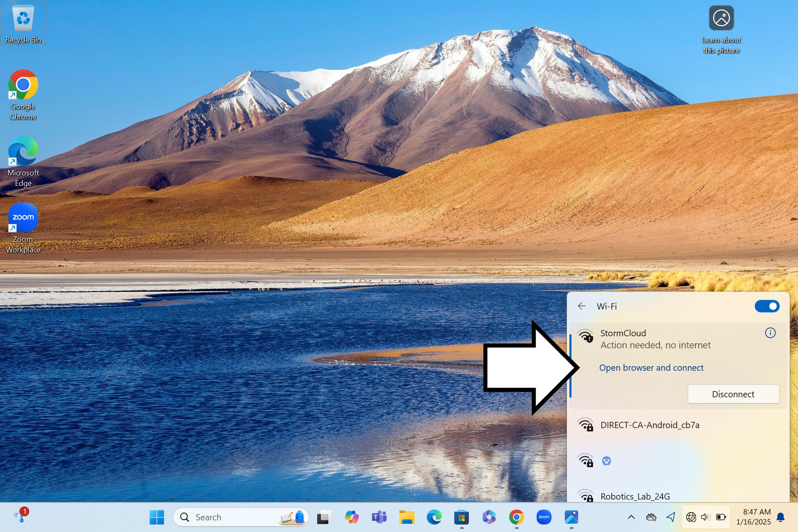Click the taskbar Search box
Viewport: 798px width, 532px height.
(233, 517)
